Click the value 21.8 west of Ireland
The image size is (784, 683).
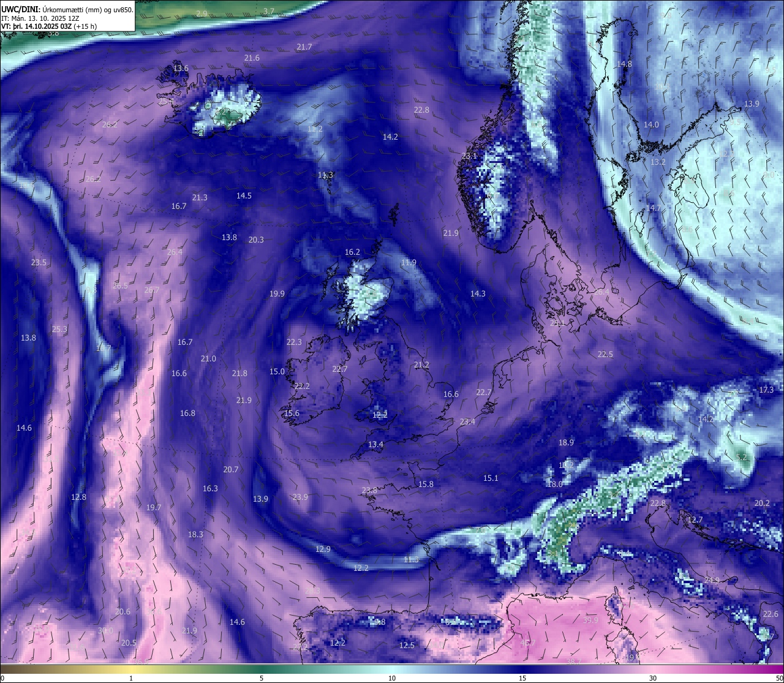tap(239, 373)
